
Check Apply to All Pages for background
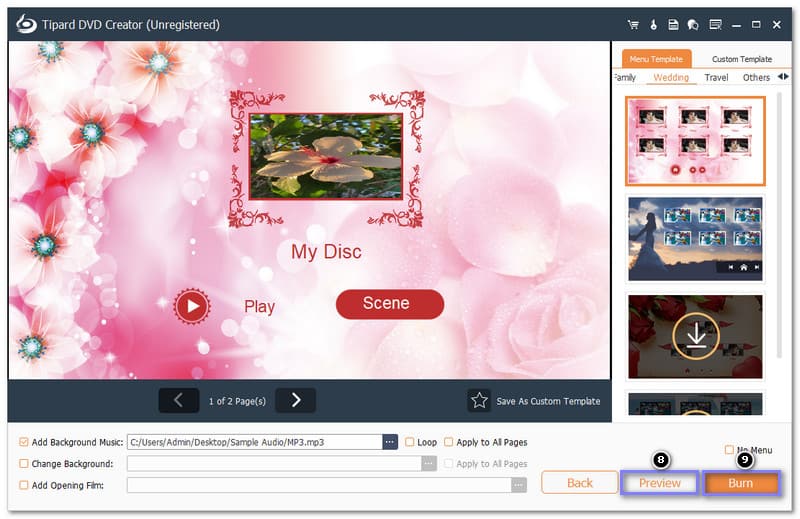(448, 463)
